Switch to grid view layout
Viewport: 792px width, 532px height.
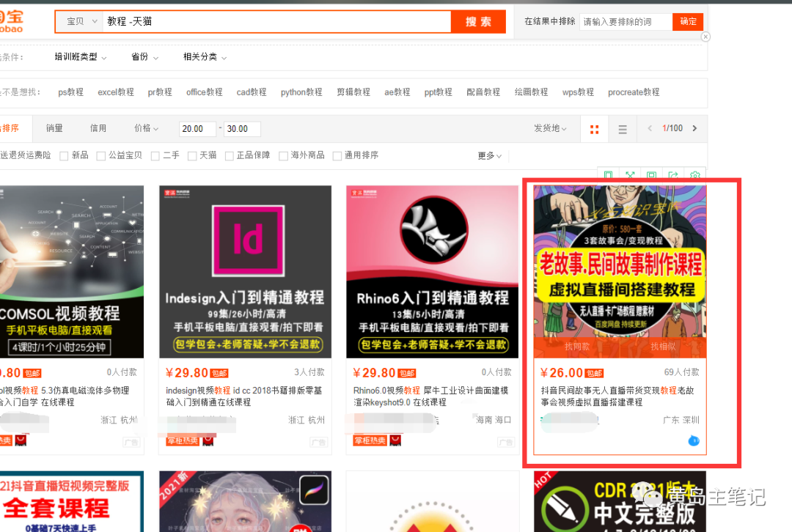click(594, 129)
